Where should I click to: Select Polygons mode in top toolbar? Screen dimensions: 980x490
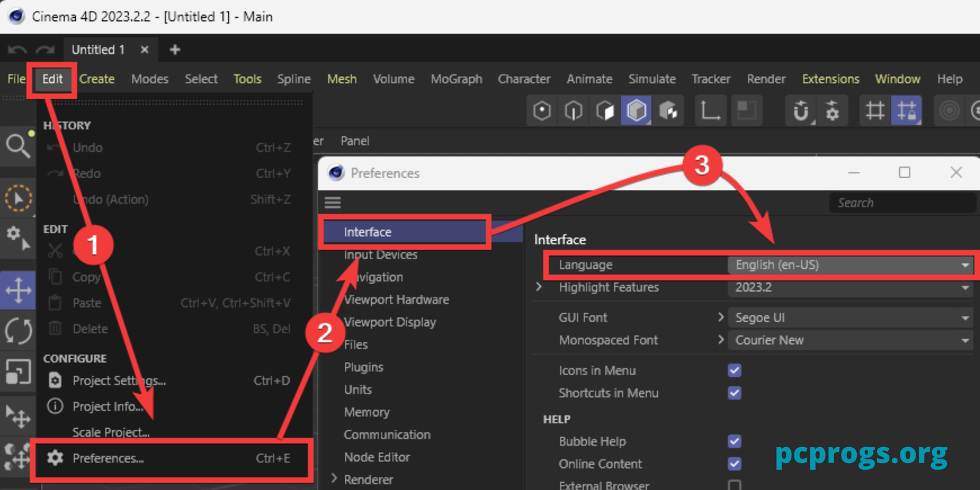pos(605,111)
